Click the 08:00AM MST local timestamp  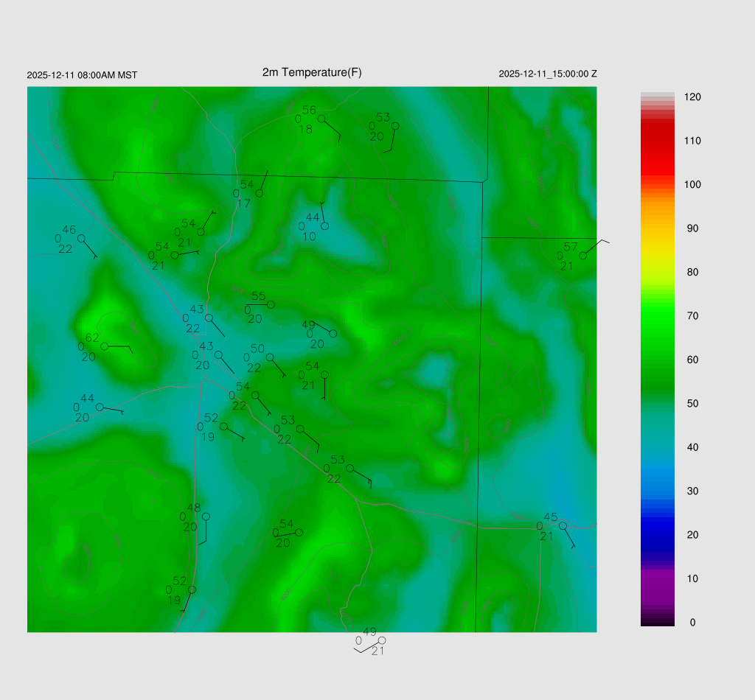click(82, 75)
